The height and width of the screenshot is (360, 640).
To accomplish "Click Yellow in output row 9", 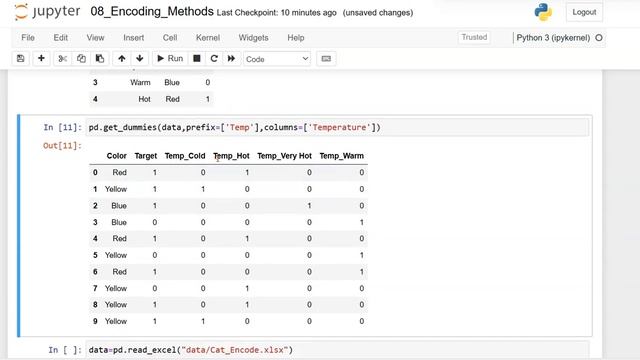I will click(116, 321).
